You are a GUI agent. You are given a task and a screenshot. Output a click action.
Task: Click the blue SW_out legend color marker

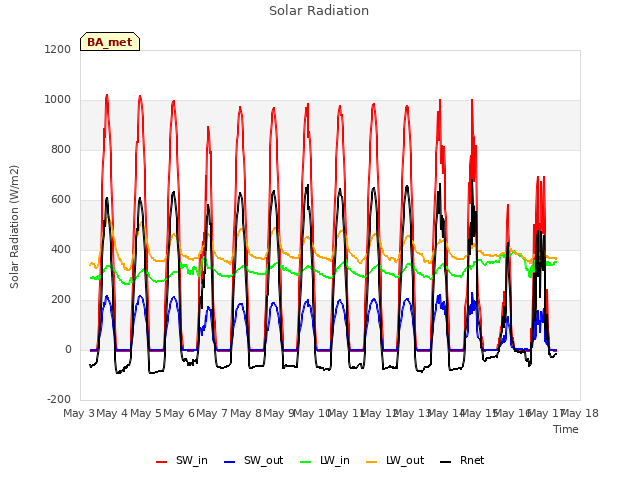pyautogui.click(x=230, y=462)
